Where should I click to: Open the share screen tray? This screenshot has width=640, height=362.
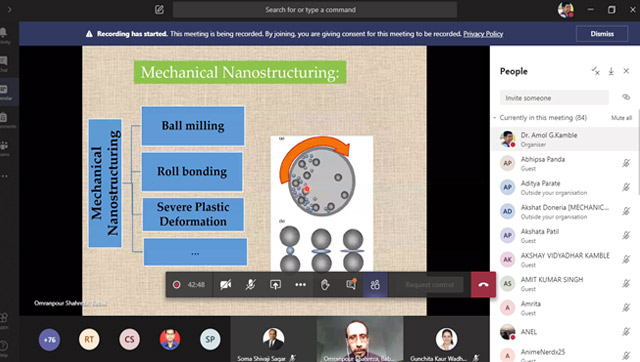point(276,284)
